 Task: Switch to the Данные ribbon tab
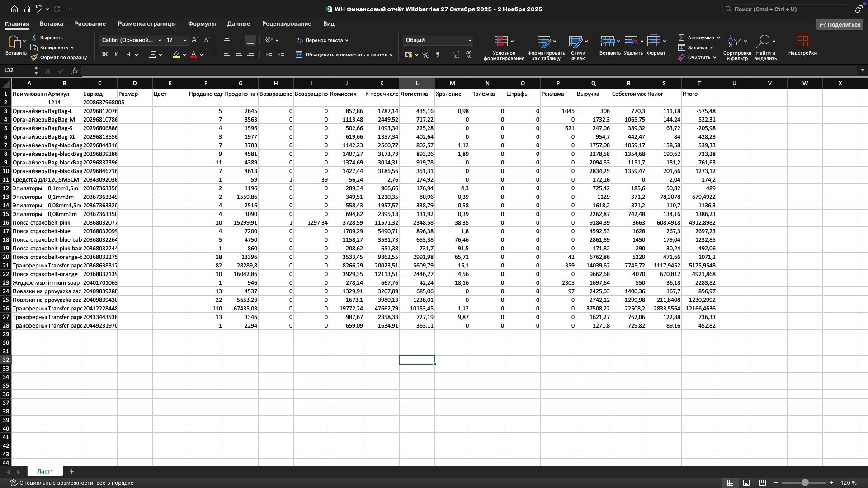click(238, 23)
